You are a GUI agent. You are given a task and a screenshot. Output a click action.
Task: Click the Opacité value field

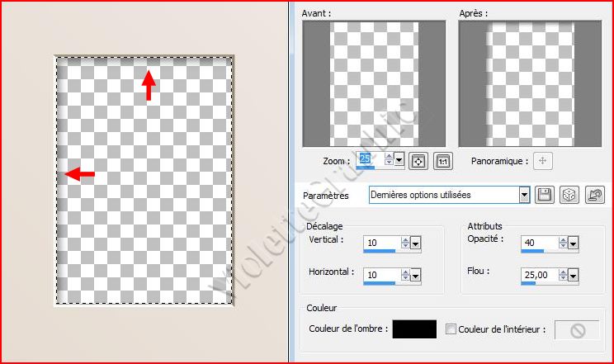pyautogui.click(x=541, y=243)
